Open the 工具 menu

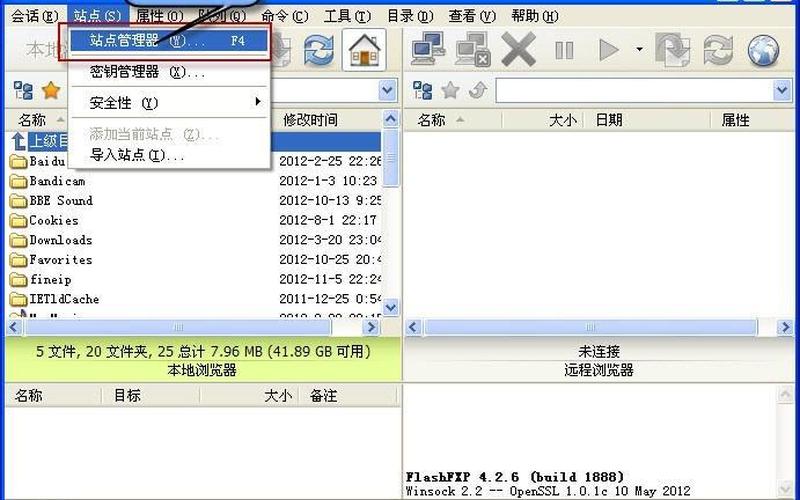[347, 16]
